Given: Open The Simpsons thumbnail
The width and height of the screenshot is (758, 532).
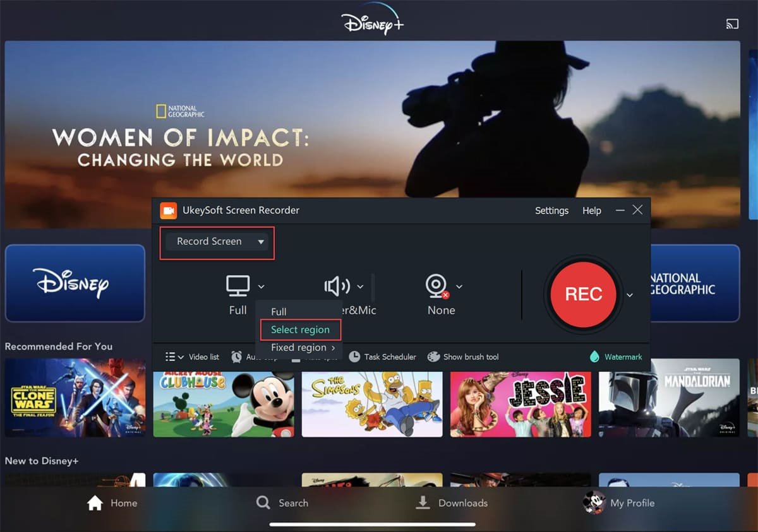Looking at the screenshot, I should [x=372, y=404].
